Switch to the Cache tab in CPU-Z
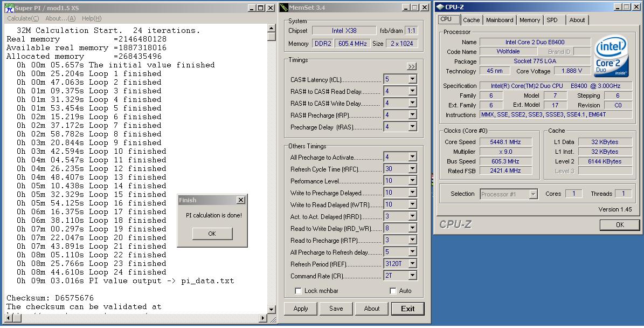644x328 pixels. click(471, 20)
